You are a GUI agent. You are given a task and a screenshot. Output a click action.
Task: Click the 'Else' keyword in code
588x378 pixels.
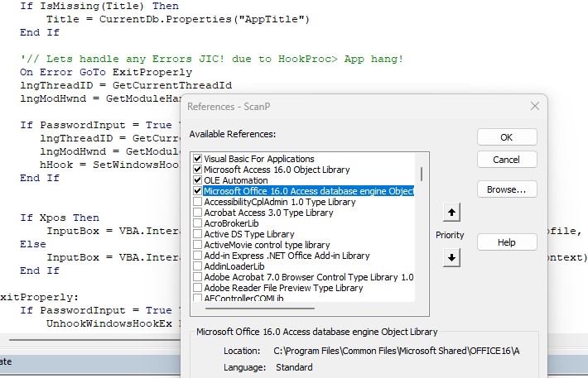33,244
